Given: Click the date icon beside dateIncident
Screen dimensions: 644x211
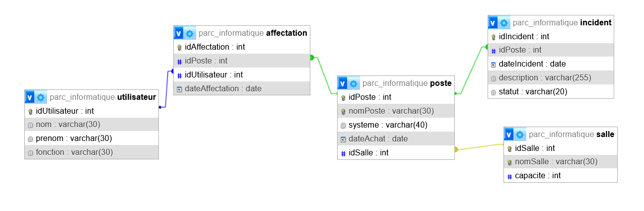Looking at the screenshot, I should [494, 64].
